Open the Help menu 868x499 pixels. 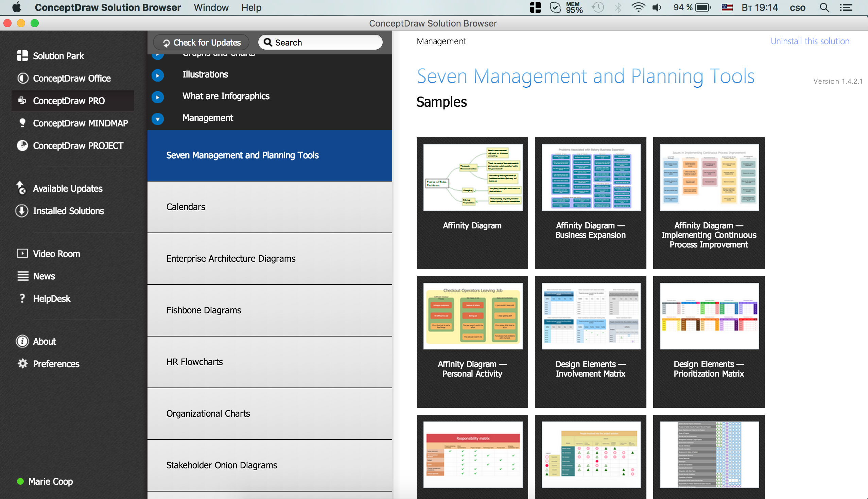251,7
